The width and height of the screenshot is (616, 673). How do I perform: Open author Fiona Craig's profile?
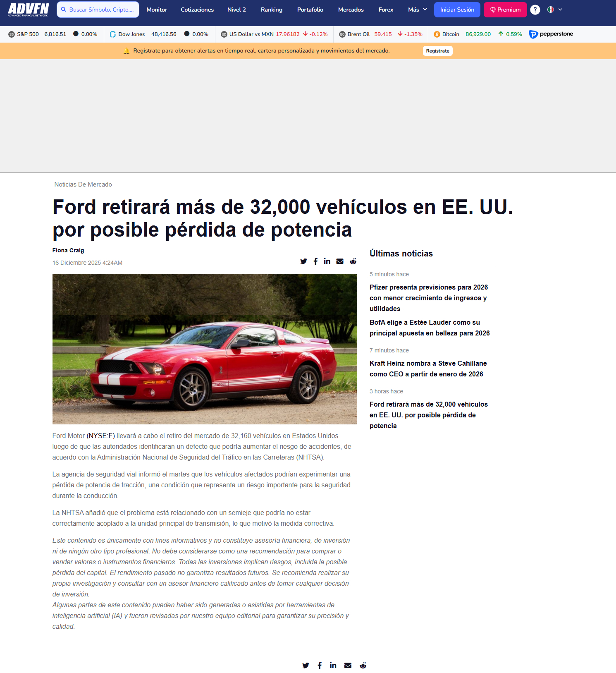pos(68,250)
